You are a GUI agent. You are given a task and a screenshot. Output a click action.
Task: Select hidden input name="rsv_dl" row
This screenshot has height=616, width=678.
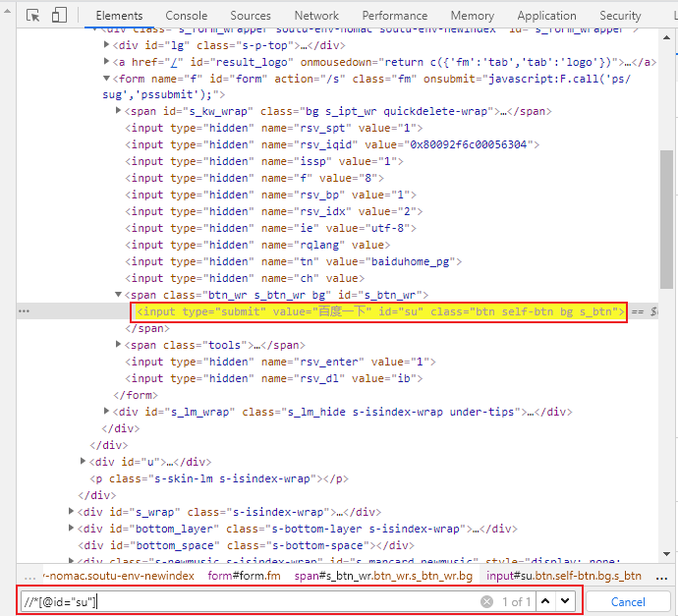pos(274,378)
